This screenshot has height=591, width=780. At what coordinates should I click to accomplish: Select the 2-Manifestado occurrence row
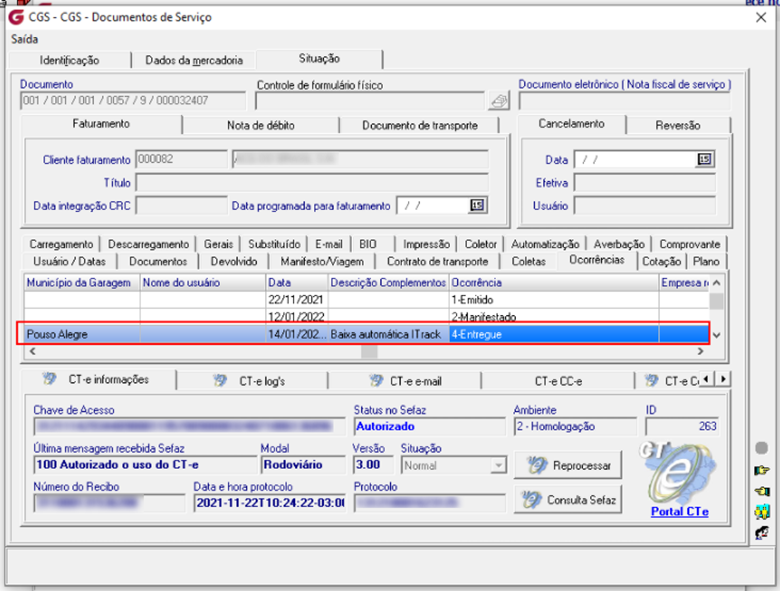tap(367, 316)
